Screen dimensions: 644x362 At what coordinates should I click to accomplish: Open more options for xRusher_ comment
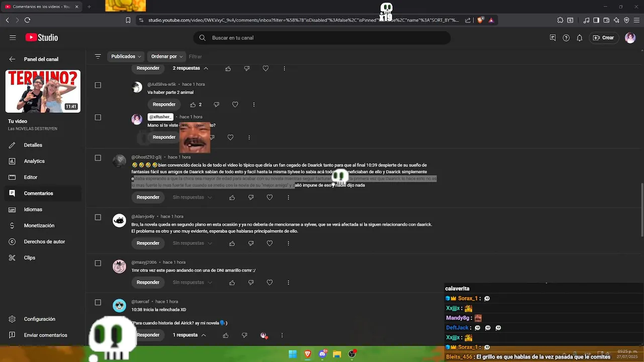point(249,137)
